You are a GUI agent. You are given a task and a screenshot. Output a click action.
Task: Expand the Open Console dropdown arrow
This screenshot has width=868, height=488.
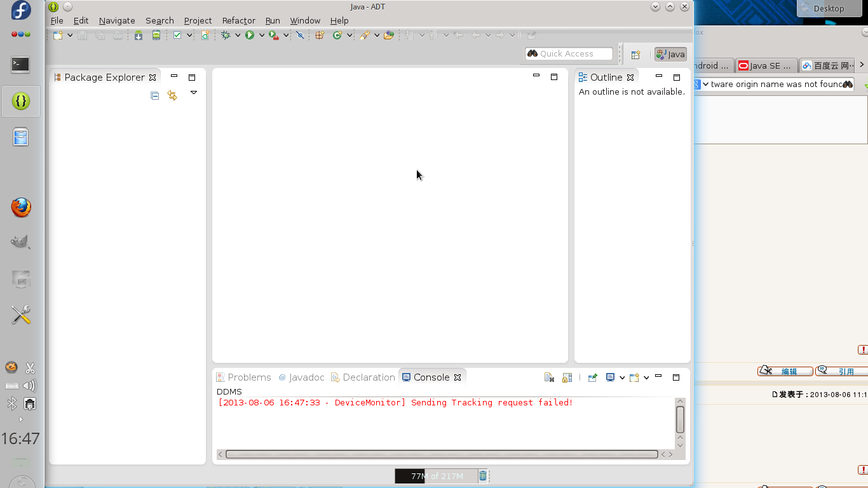click(646, 377)
